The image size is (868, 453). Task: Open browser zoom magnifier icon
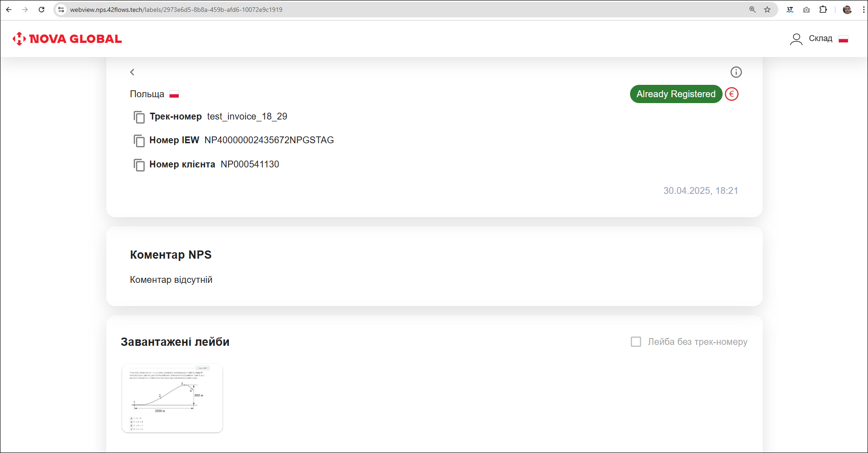[x=752, y=10]
